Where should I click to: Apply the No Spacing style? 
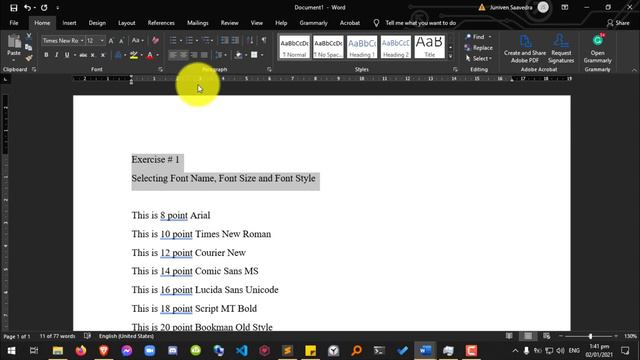point(328,47)
